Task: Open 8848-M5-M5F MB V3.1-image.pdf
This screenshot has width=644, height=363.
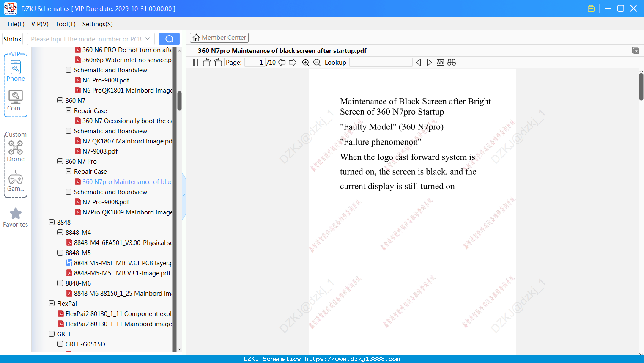Action: click(x=118, y=273)
